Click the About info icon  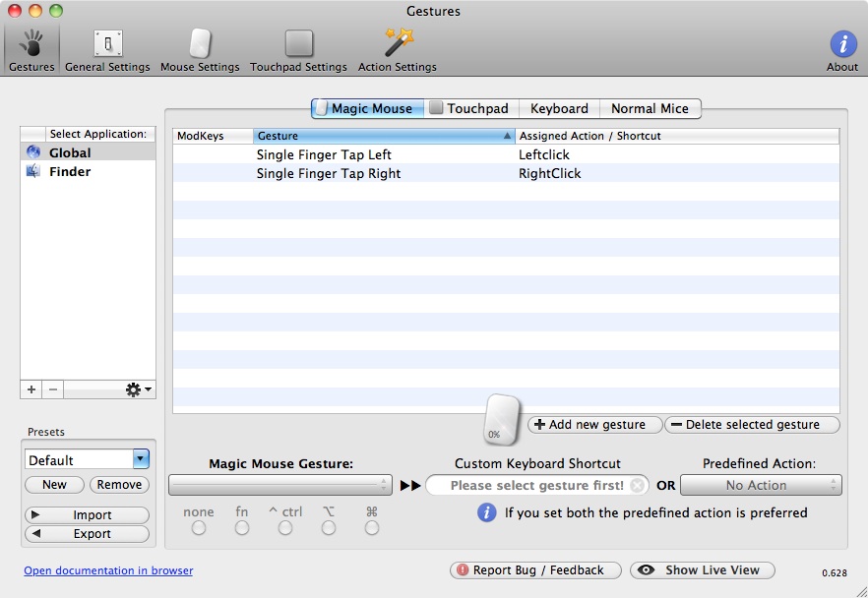842,48
